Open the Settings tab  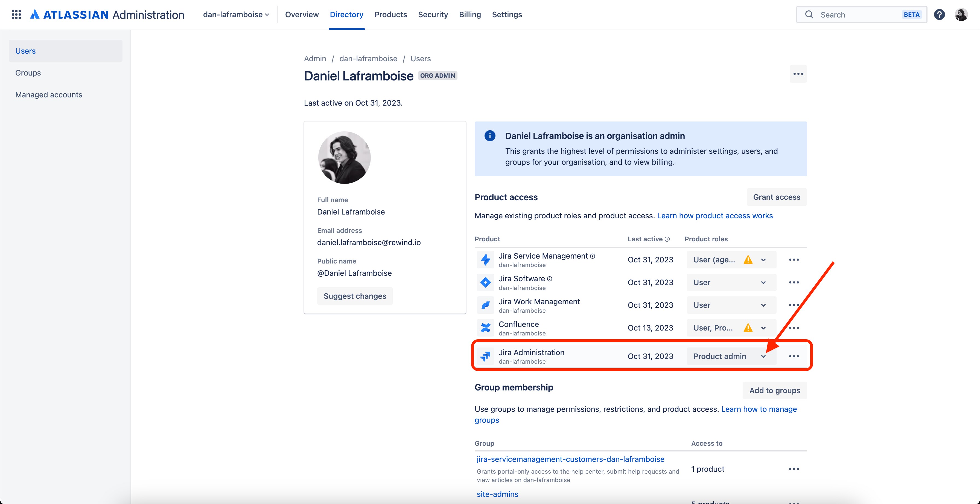tap(507, 15)
